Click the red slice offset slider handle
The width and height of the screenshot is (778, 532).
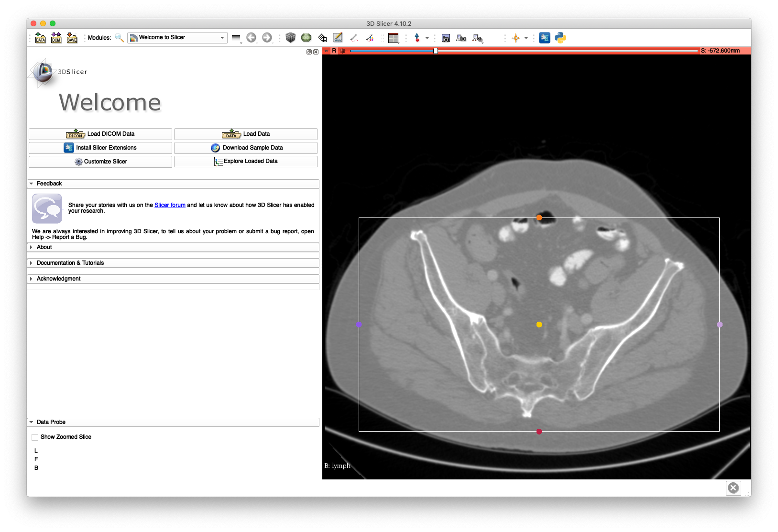point(436,51)
